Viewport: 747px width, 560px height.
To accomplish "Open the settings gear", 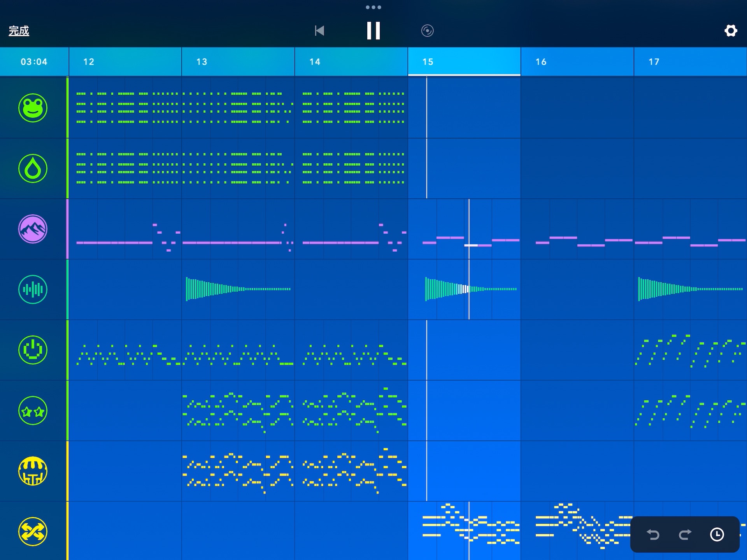I will point(731,31).
